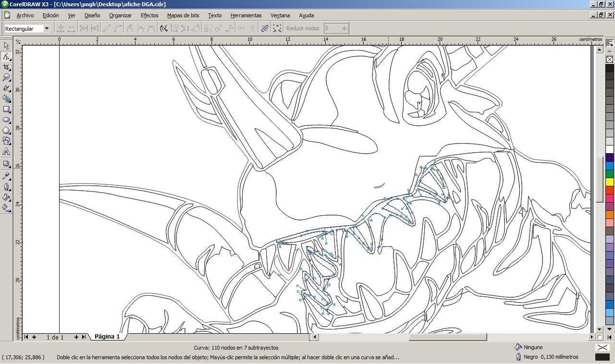Click the Auto-close curve button

196,28
